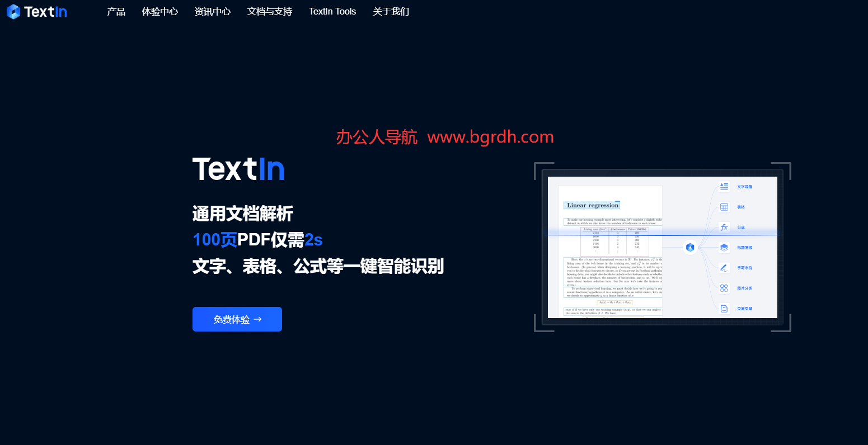The width and height of the screenshot is (868, 445).
Task: Click the TextIn cube logo icon
Action: pyautogui.click(x=14, y=11)
